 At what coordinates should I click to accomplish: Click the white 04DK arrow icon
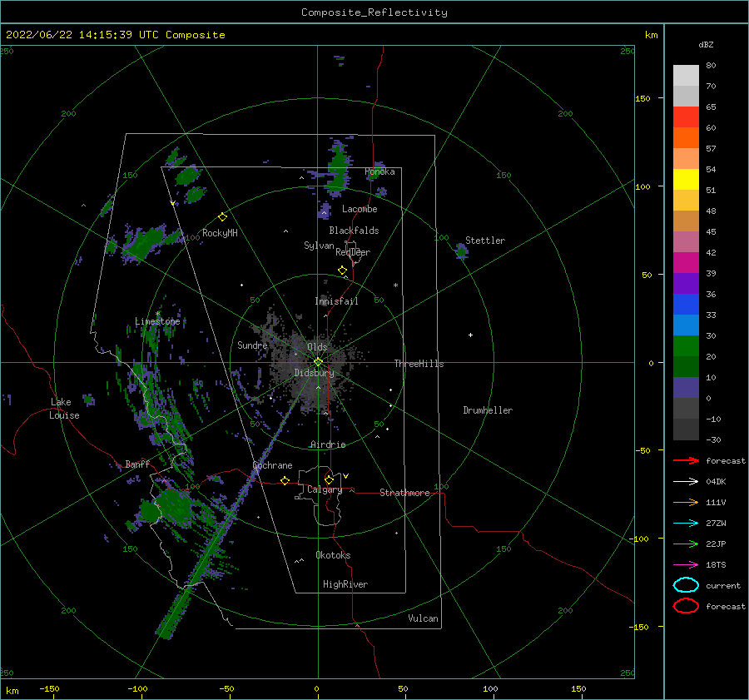click(x=686, y=481)
